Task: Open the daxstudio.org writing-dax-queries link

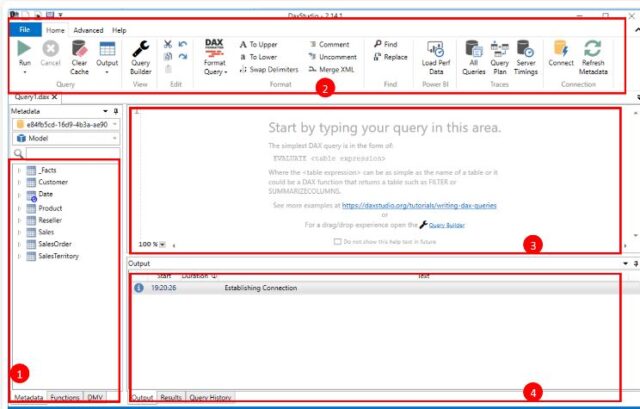Action: coord(419,205)
